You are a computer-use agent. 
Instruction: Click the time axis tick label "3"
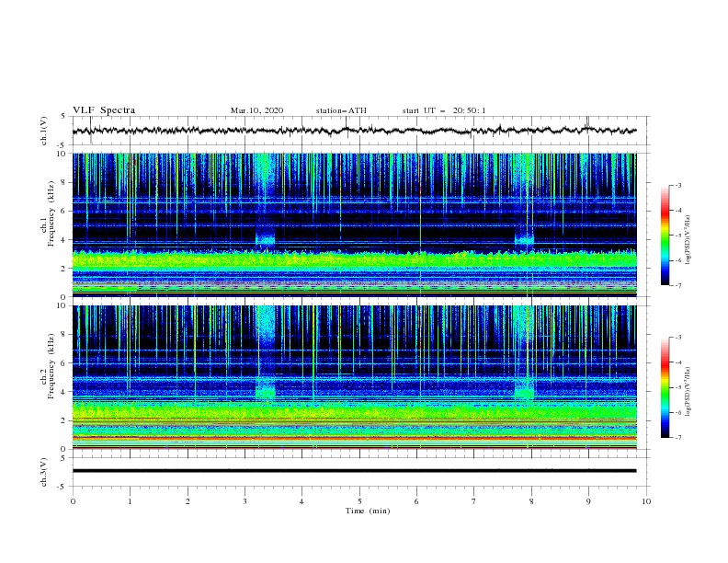pyautogui.click(x=245, y=501)
